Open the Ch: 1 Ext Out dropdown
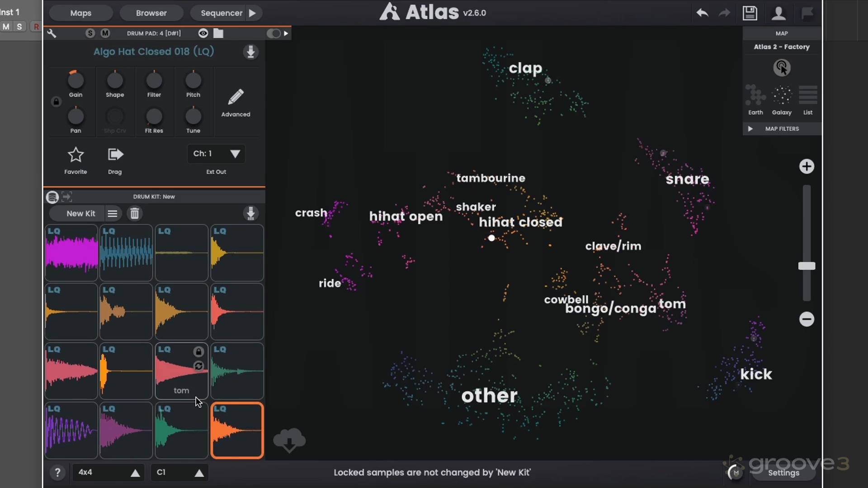The width and height of the screenshot is (868, 488). click(216, 154)
